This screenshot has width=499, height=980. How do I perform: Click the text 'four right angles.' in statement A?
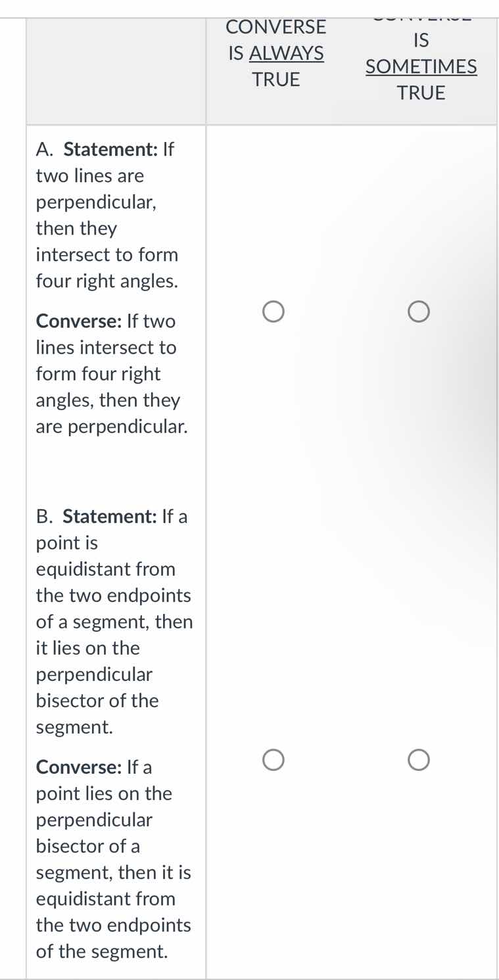[107, 281]
